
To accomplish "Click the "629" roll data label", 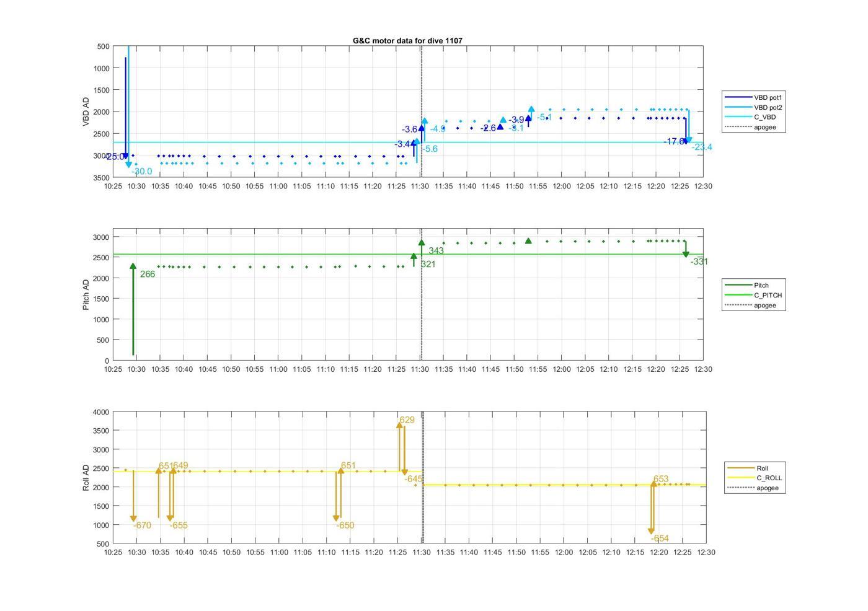I will click(407, 420).
